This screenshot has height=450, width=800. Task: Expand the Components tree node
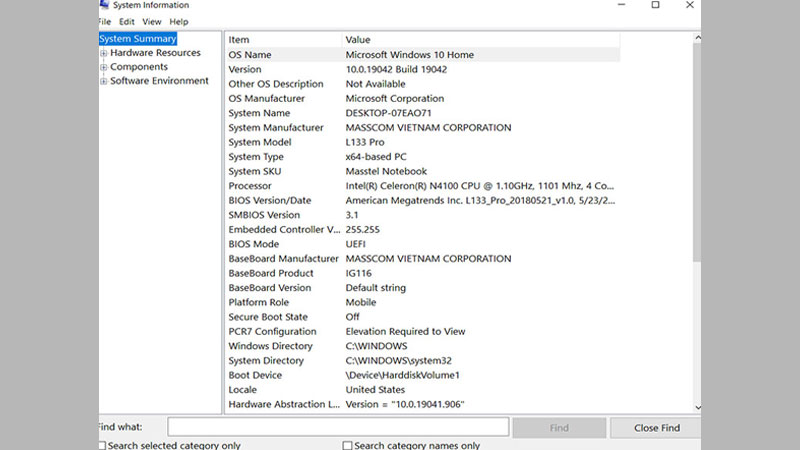coord(104,67)
